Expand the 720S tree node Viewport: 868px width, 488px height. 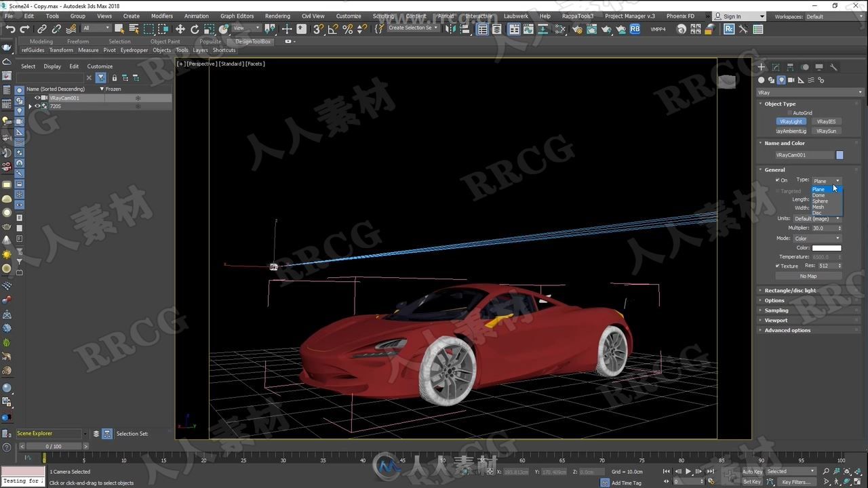tap(30, 106)
